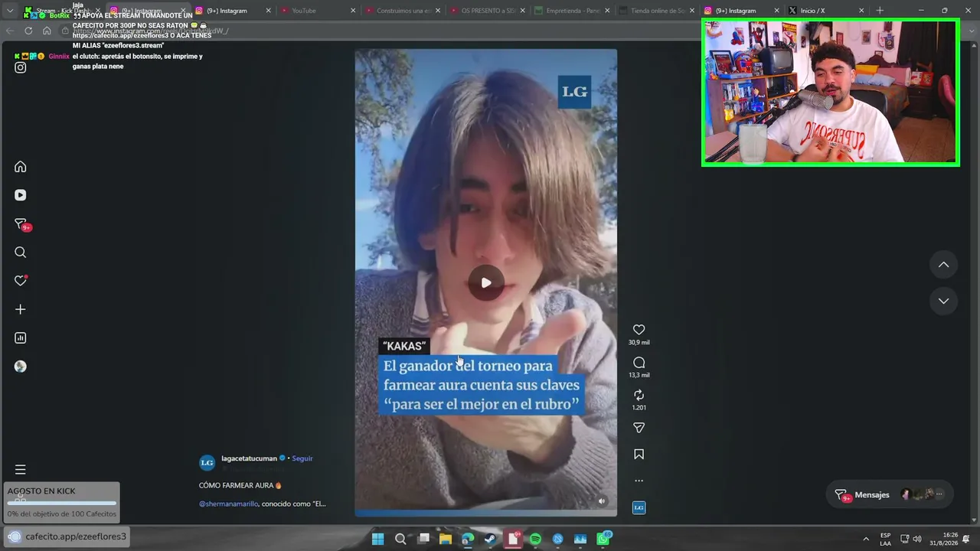Switch to the 'Inicio / X' browser tab
This screenshot has width=980, height=551.
tap(827, 11)
